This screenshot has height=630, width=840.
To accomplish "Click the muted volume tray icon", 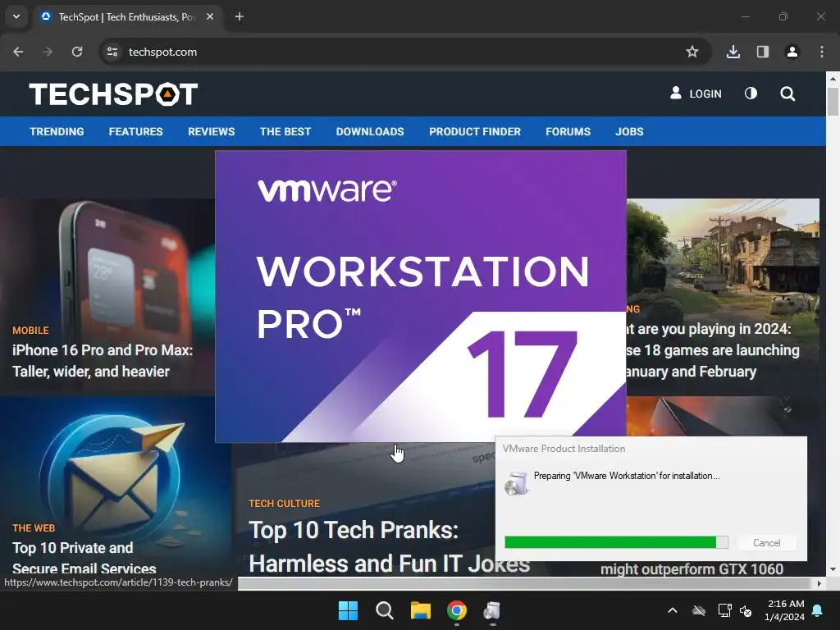I will pyautogui.click(x=746, y=610).
